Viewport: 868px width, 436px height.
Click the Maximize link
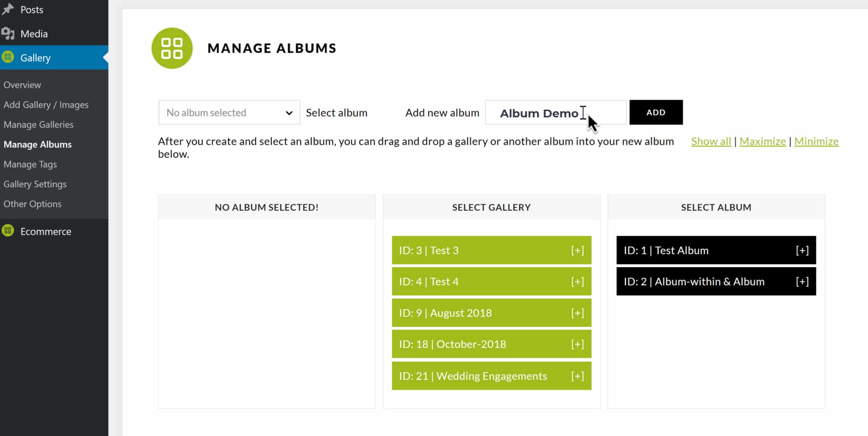pyautogui.click(x=763, y=141)
